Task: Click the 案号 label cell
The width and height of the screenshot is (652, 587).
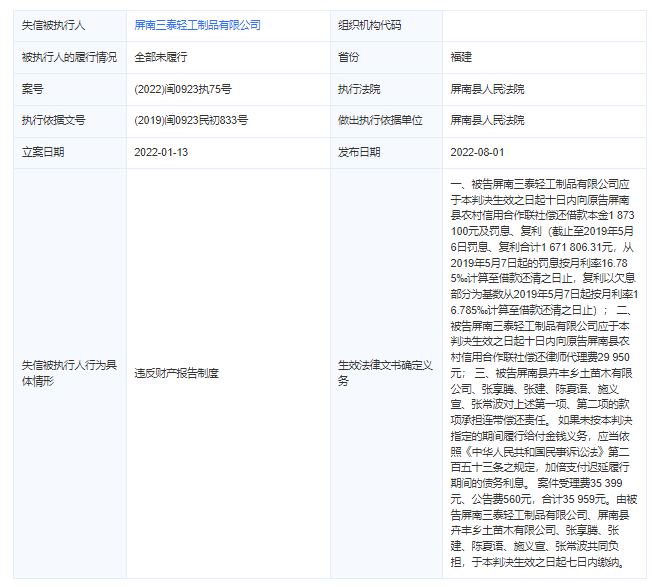Action: point(33,89)
